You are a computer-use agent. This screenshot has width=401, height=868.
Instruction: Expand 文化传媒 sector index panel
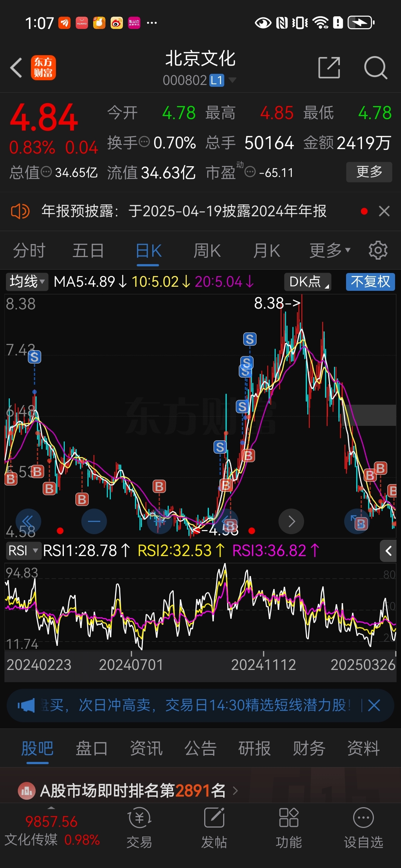click(x=52, y=830)
